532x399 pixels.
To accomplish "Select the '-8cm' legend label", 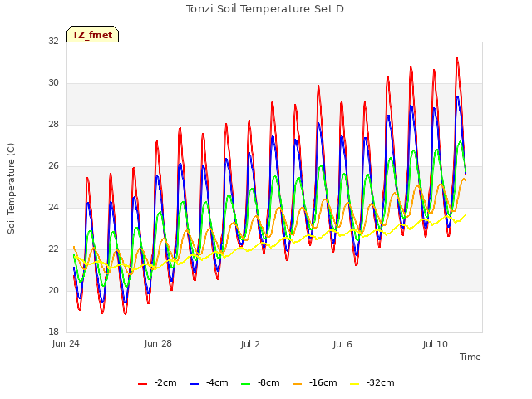I will [268, 382].
